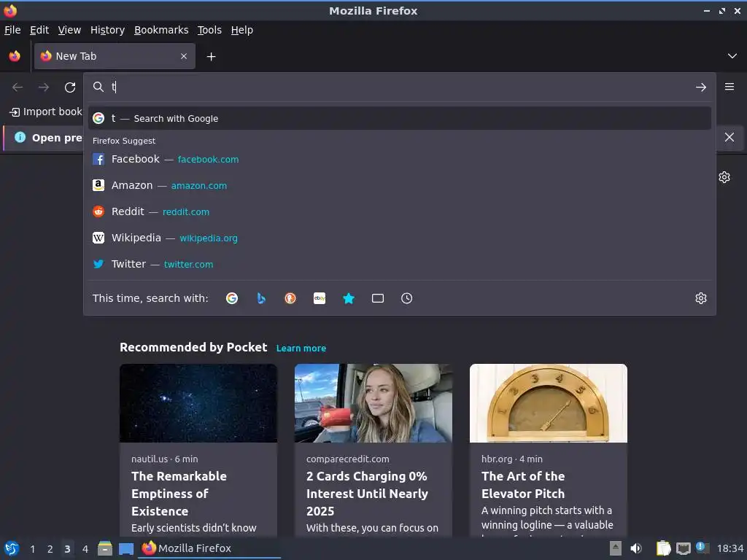This screenshot has width=747, height=560.
Task: Choose 't — Search with Google' row
Action: coord(399,118)
